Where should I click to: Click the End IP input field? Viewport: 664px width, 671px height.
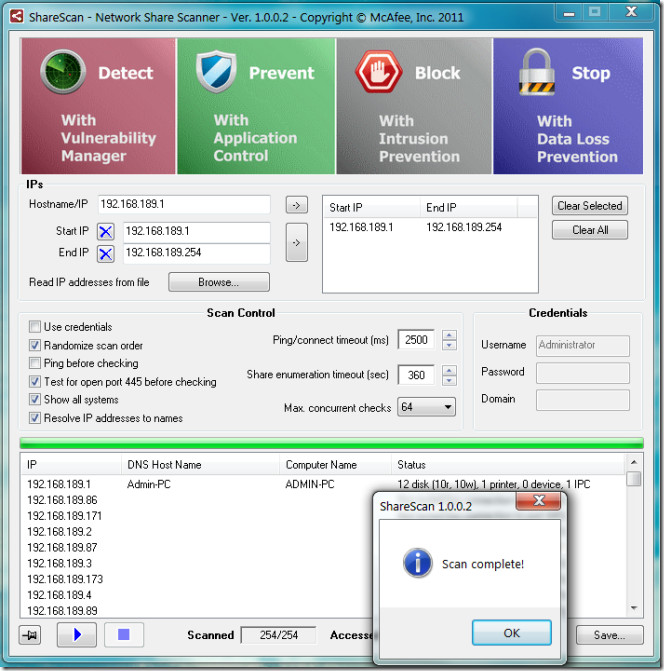click(x=197, y=253)
